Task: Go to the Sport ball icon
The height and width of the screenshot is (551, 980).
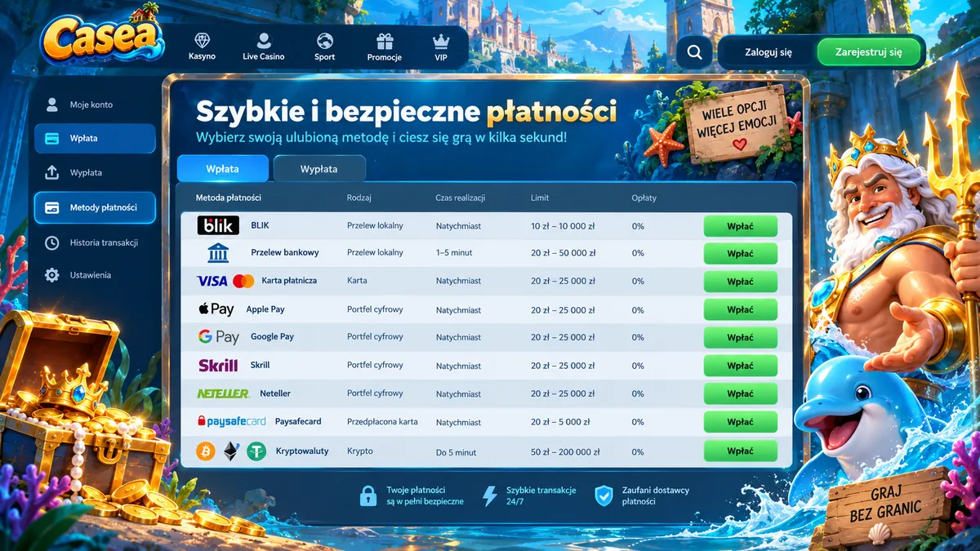Action: pos(325,40)
